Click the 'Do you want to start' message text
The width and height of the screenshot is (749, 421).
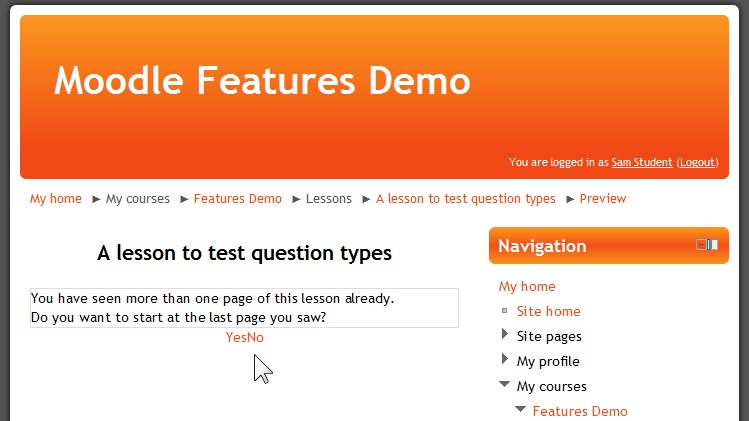coord(178,317)
